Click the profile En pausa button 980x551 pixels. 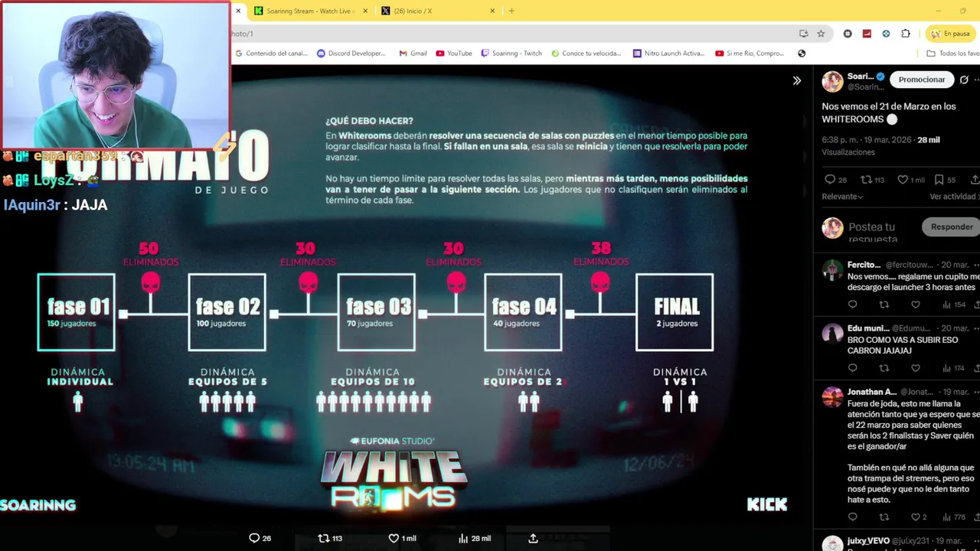[x=949, y=34]
